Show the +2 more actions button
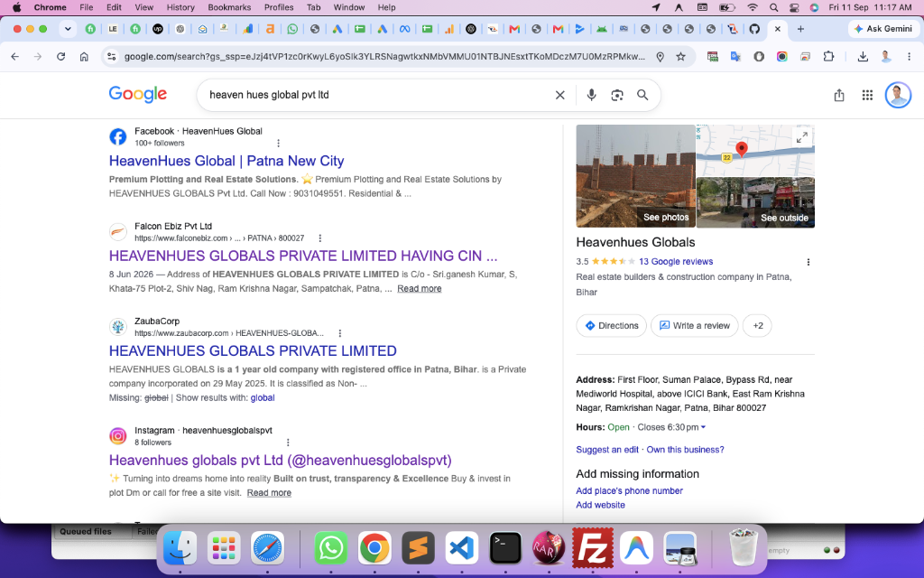The width and height of the screenshot is (924, 578). 757,325
